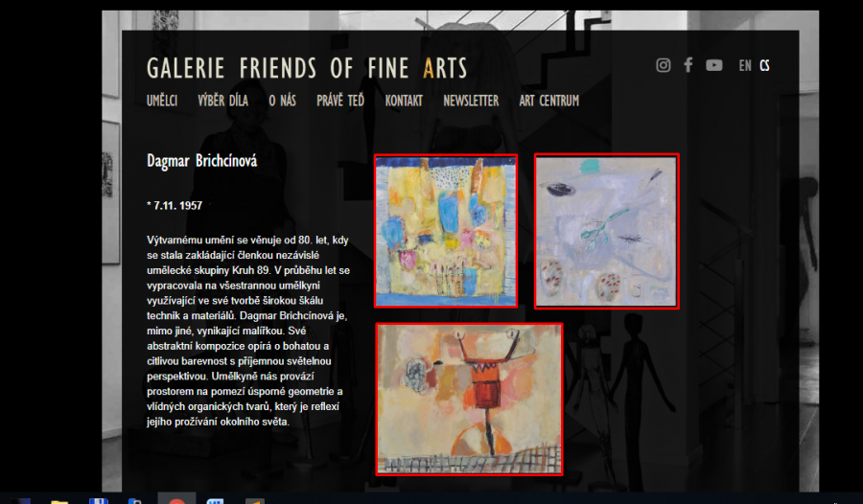Navigate to PRÁVĚ TEĎ
The width and height of the screenshot is (863, 504).
pos(340,101)
